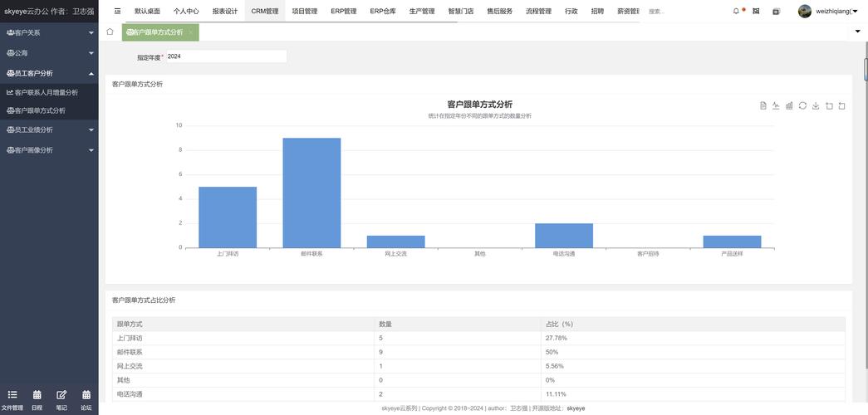Open the weizhiqiang user dropdown
The width and height of the screenshot is (868, 415).
coord(829,11)
